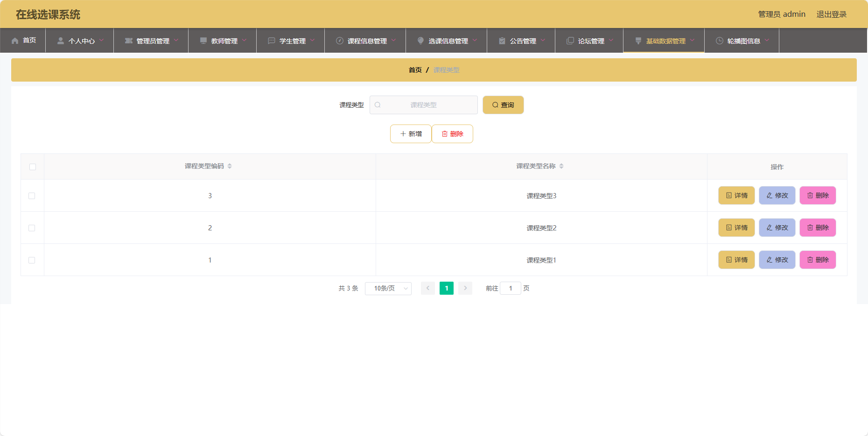Click the 课程类型 breadcrumb text
The image size is (868, 436).
(446, 70)
